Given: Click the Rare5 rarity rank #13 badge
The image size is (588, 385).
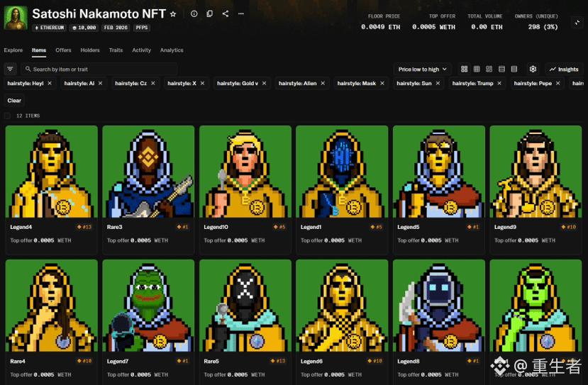Looking at the screenshot, I should pos(278,361).
